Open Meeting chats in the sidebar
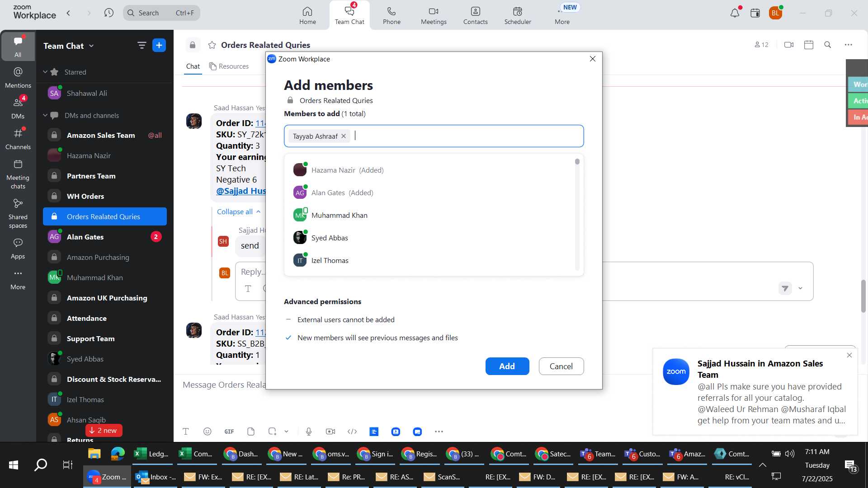 tap(18, 174)
